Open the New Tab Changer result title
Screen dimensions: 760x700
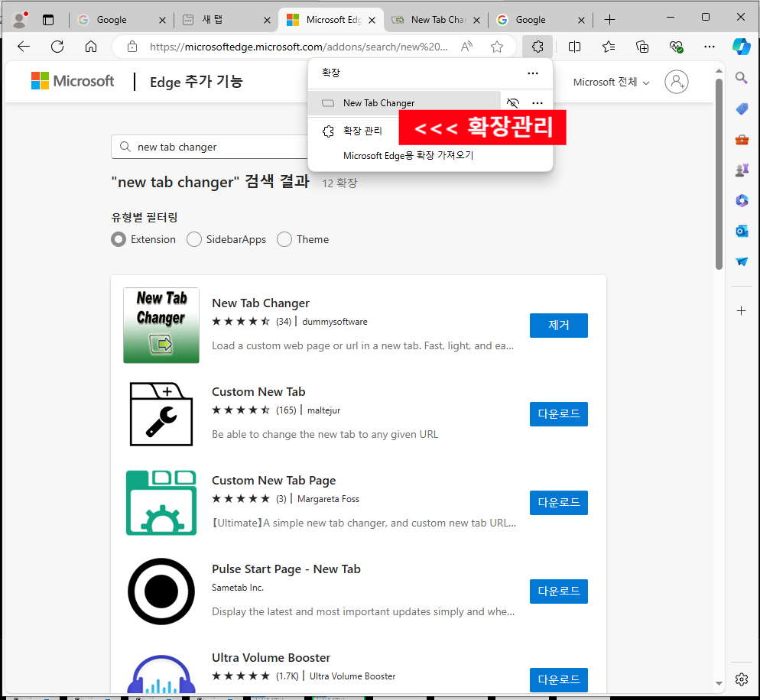260,303
